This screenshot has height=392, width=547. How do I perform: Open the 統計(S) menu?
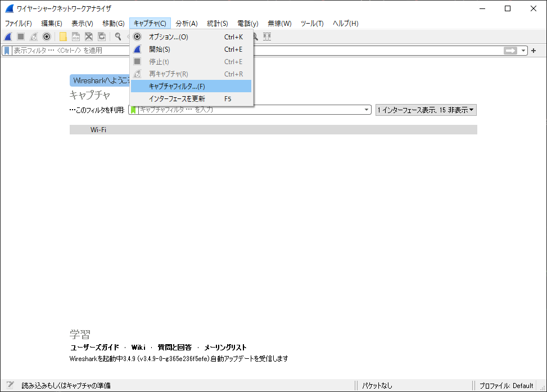point(218,24)
